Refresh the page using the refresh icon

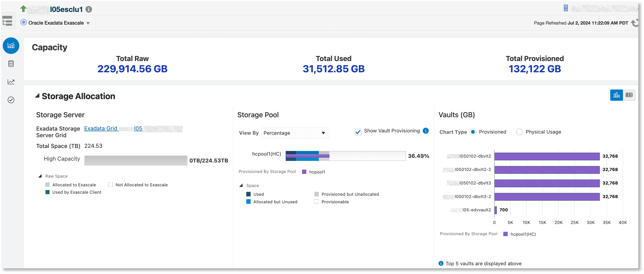(634, 23)
